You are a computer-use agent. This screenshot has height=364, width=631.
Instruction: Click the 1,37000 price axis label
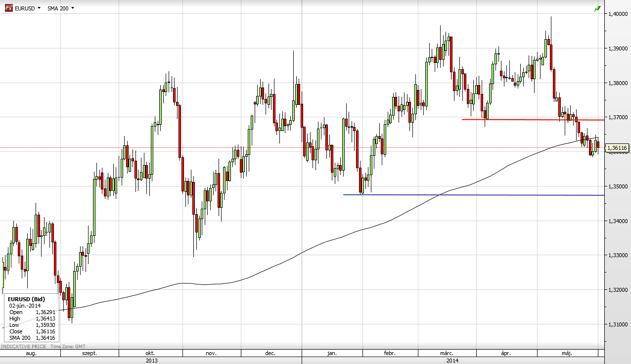[618, 118]
